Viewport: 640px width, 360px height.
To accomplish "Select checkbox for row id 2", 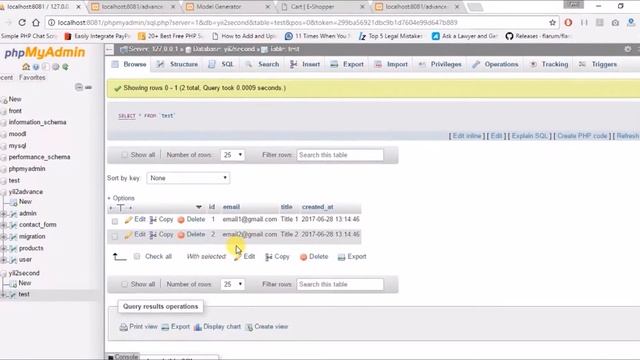I will click(115, 236).
